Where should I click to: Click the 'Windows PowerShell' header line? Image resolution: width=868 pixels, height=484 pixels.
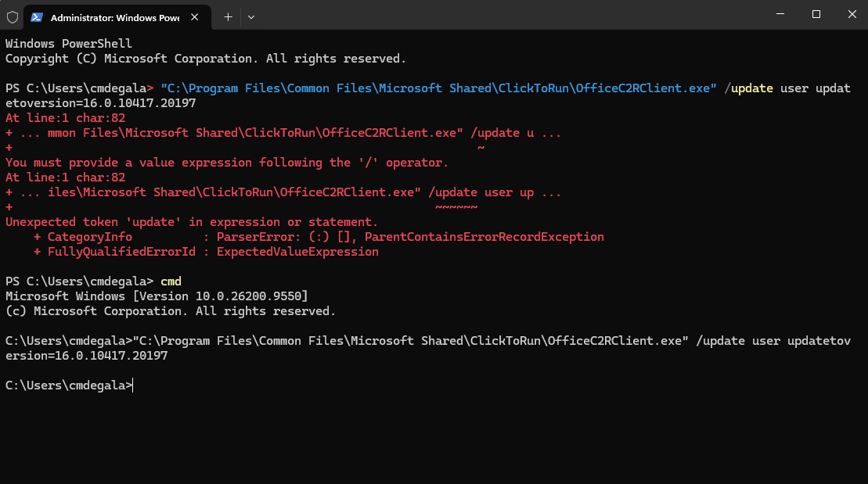pyautogui.click(x=69, y=44)
